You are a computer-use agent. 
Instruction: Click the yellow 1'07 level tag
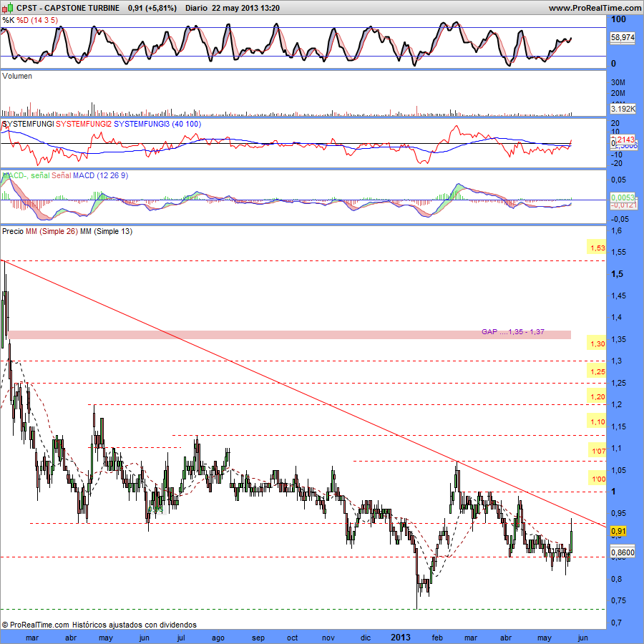597,451
